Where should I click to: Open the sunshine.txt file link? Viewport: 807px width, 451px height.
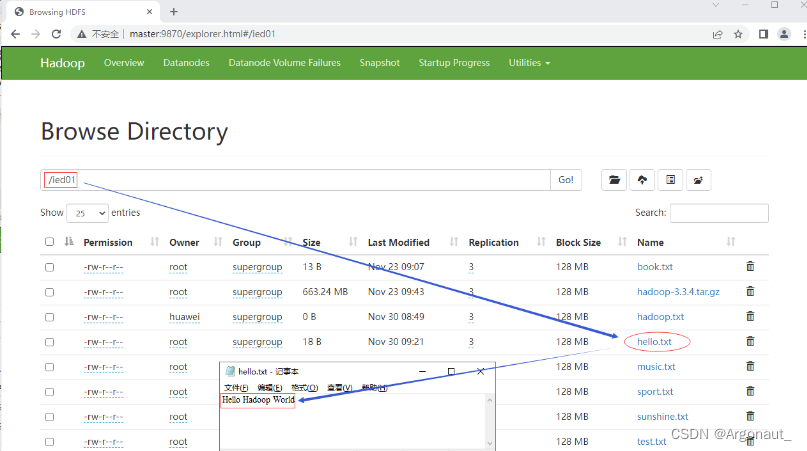coord(662,417)
